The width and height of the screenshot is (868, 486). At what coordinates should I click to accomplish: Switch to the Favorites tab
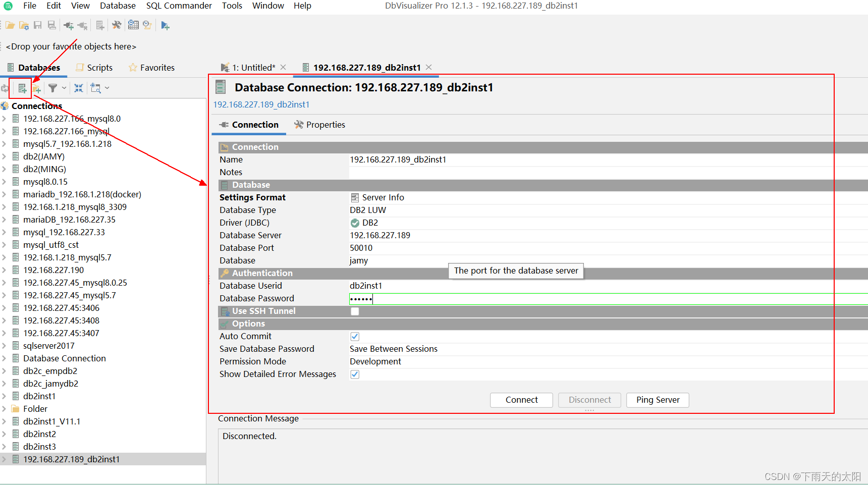click(152, 68)
